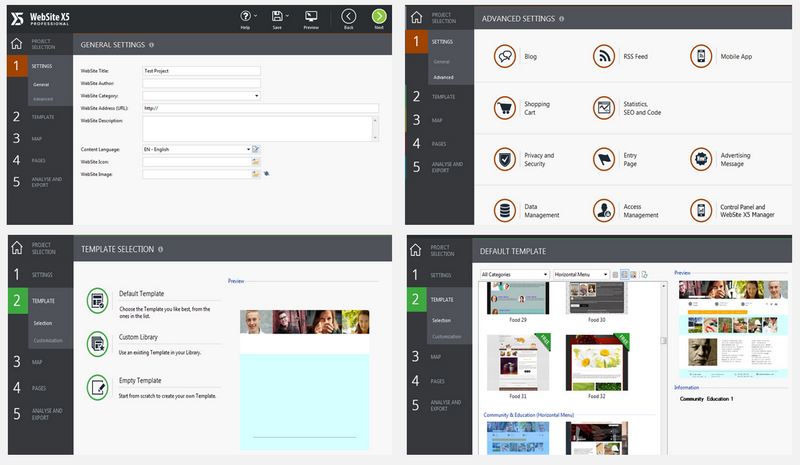Click Community & Education (Horizontal Menu) heading

(x=529, y=415)
